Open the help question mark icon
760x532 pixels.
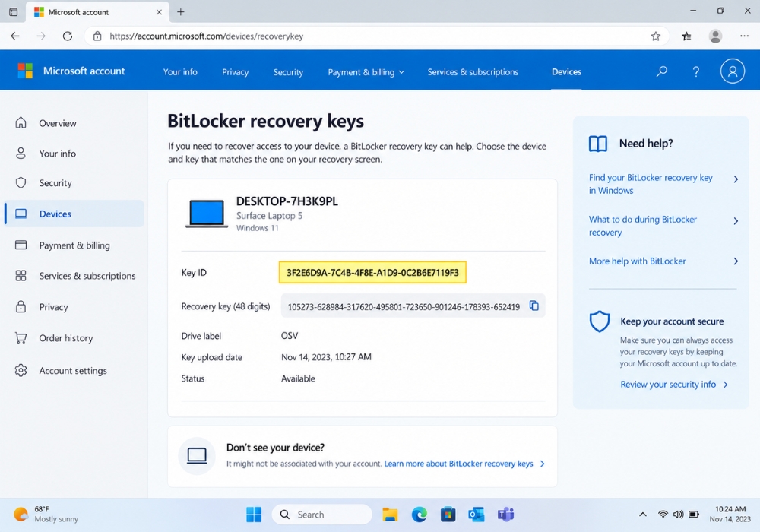click(696, 71)
